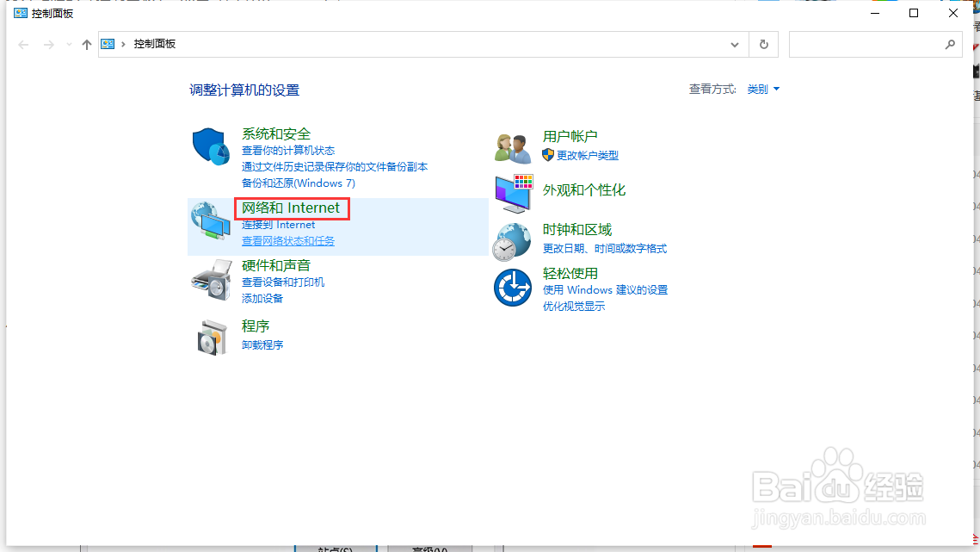Click the 外观和个性化 monitor icon
This screenshot has width=980, height=552.
coord(513,193)
